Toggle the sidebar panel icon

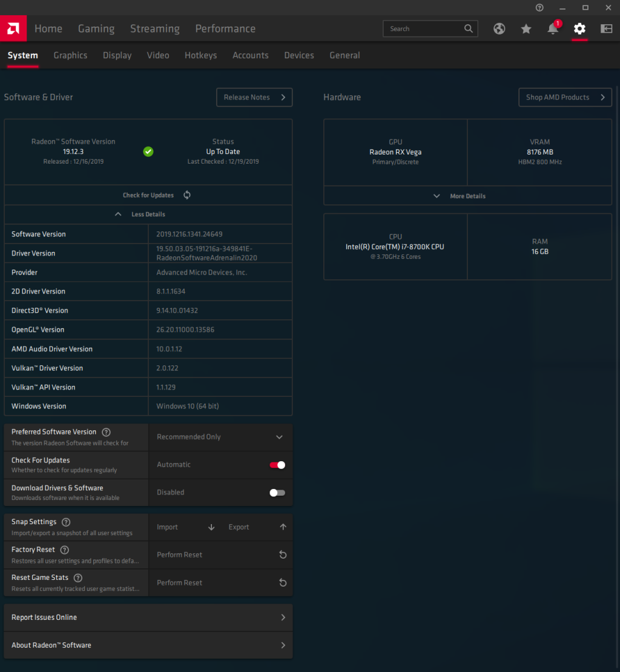pyautogui.click(x=606, y=28)
